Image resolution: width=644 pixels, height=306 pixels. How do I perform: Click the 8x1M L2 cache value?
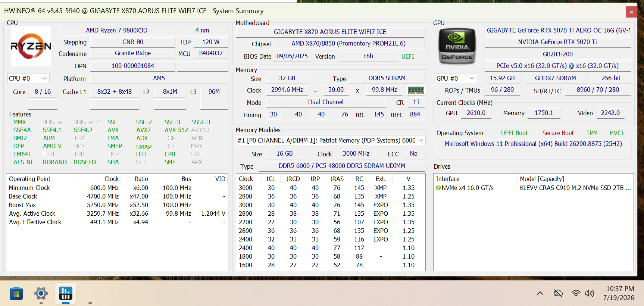point(170,91)
